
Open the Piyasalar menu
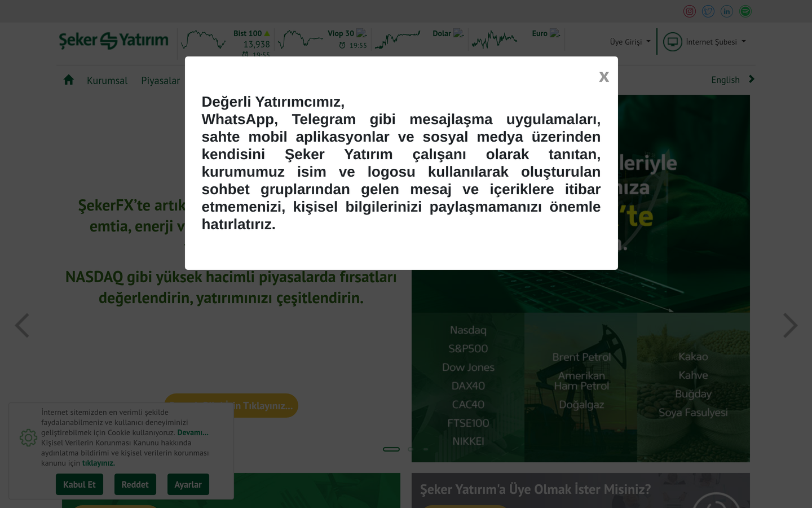pyautogui.click(x=161, y=81)
